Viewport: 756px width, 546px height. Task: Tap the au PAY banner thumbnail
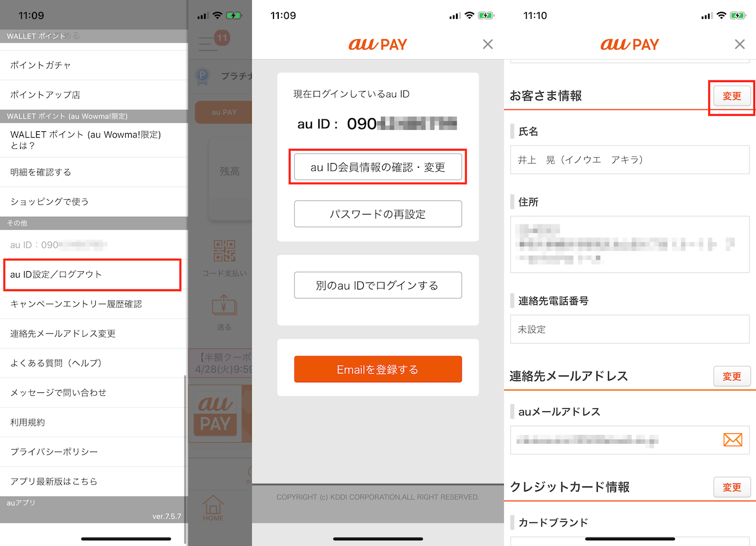(216, 414)
